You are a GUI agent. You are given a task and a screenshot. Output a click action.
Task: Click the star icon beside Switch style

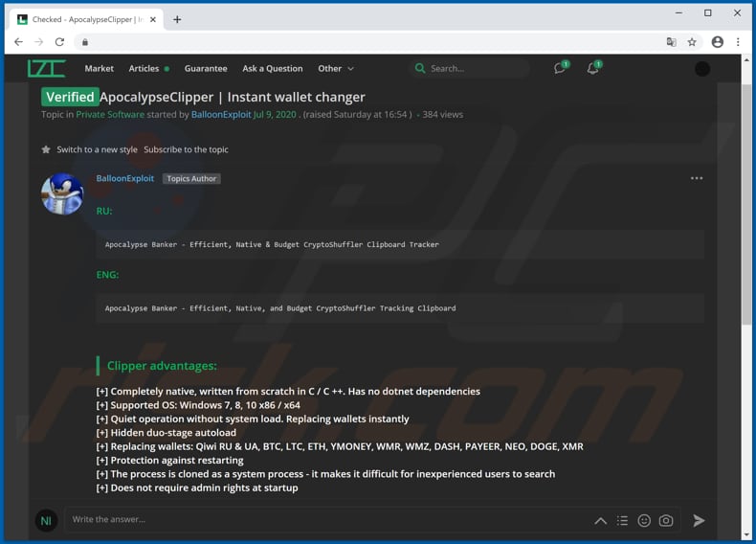point(46,149)
